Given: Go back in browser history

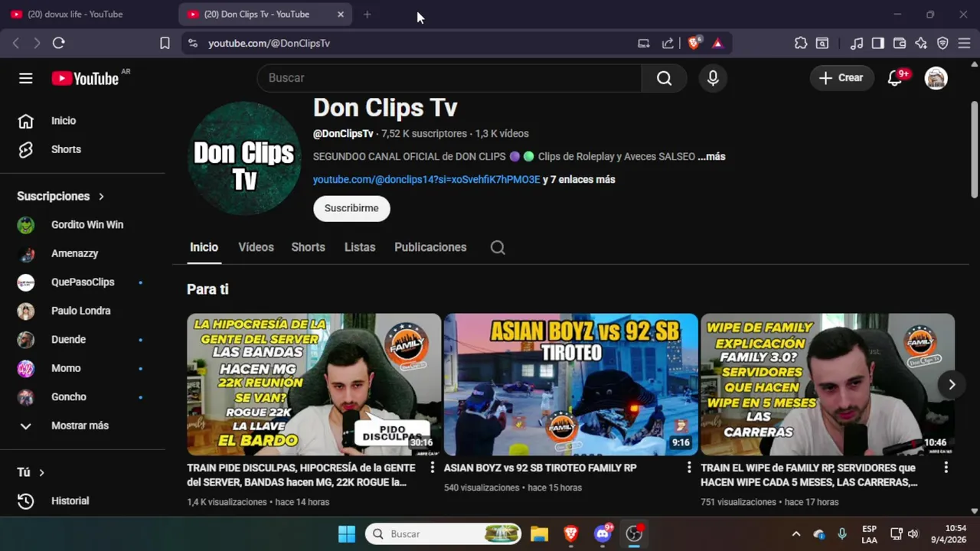Looking at the screenshot, I should 16,44.
